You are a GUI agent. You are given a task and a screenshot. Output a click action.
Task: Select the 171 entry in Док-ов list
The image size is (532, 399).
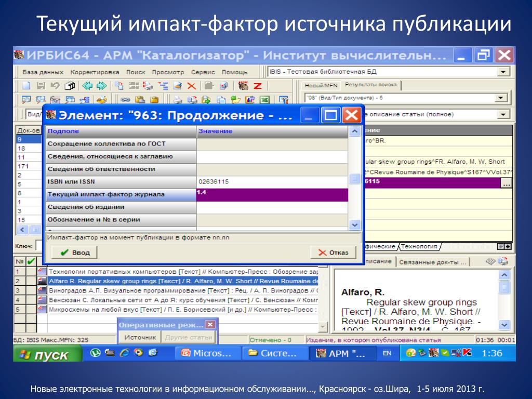tap(29, 166)
